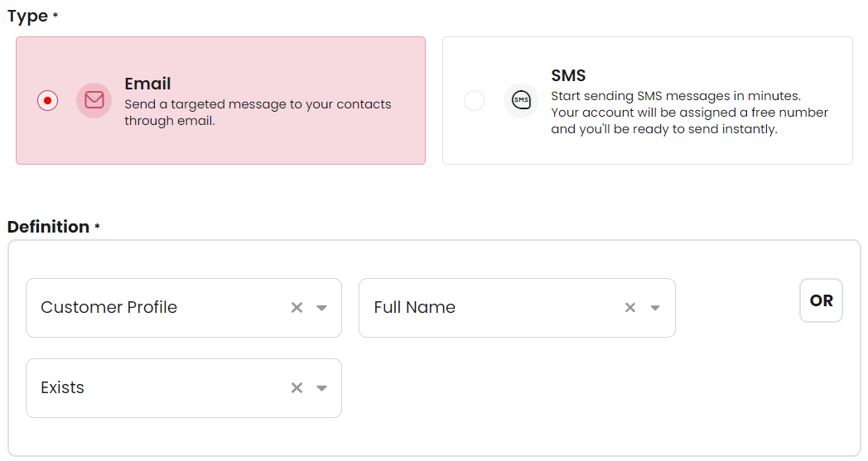Open the Customer Profile combo box

point(184,308)
